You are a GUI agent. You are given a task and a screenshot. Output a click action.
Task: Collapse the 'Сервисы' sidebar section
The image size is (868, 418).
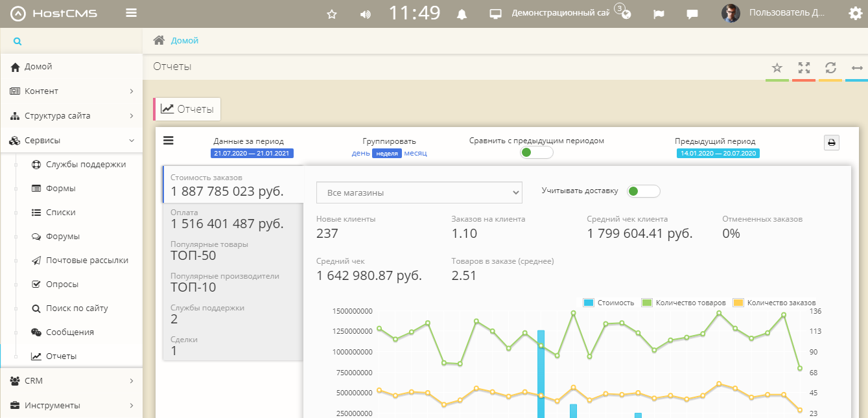pyautogui.click(x=71, y=140)
